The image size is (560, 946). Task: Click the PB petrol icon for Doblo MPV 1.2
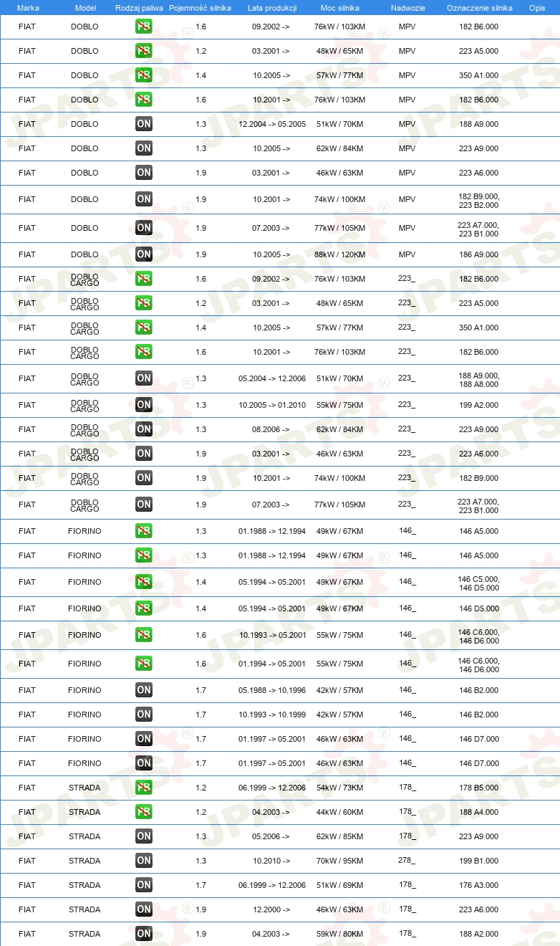pos(144,51)
